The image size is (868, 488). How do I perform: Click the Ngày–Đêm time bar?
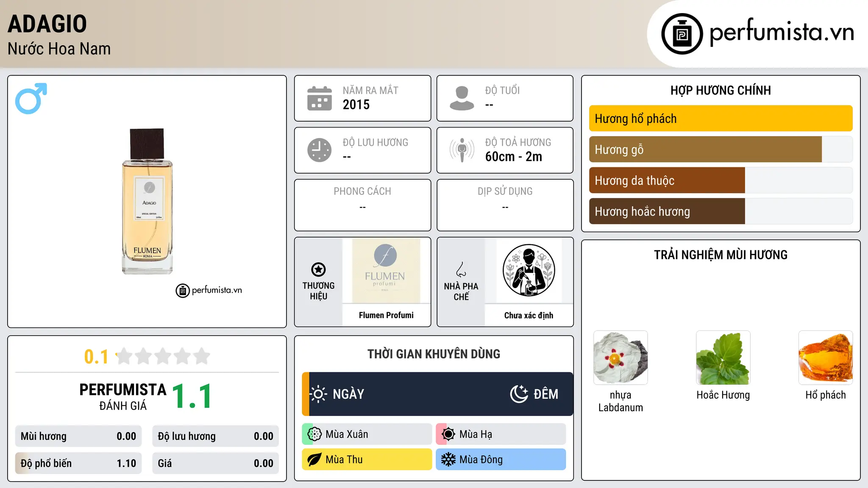pyautogui.click(x=438, y=394)
